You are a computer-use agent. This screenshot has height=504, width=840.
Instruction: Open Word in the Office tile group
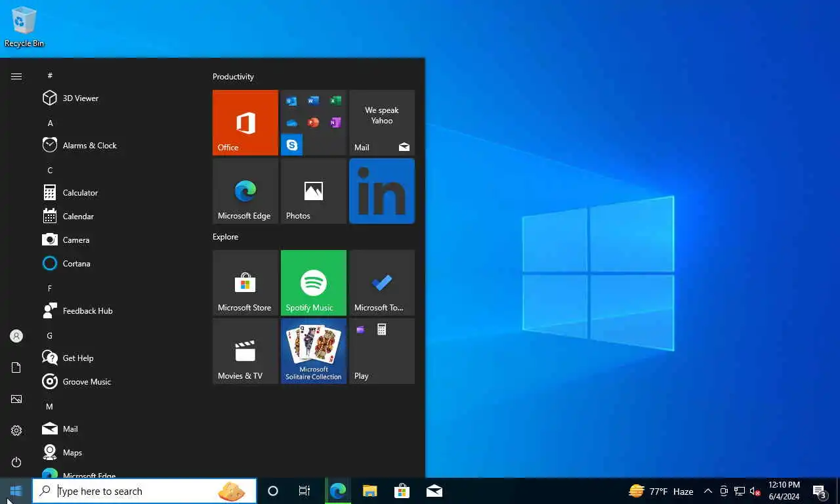(x=314, y=101)
